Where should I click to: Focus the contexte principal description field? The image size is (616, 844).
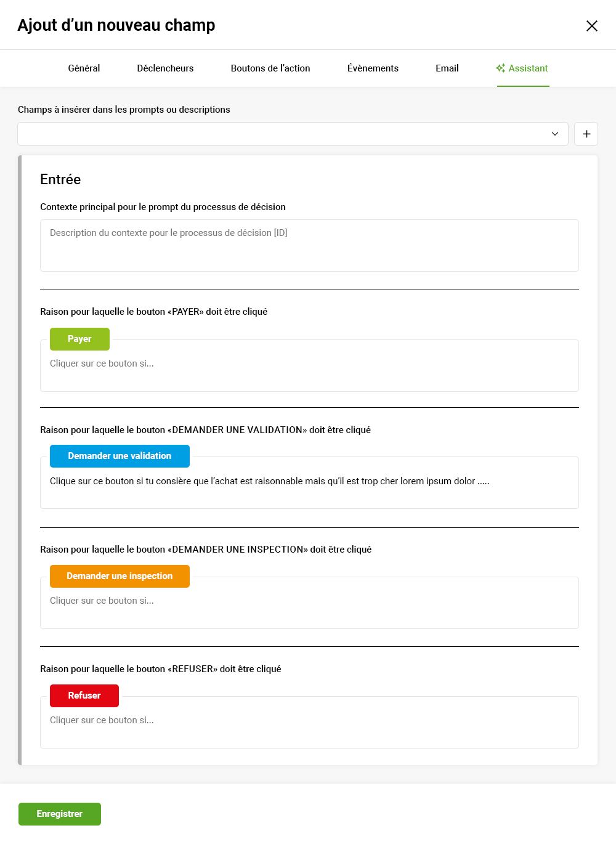309,245
